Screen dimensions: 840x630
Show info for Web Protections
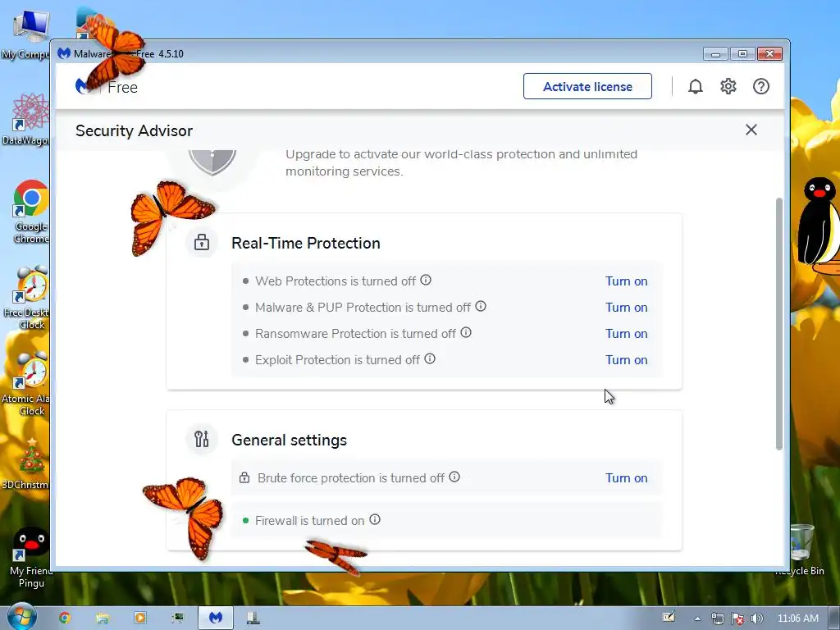pyautogui.click(x=426, y=280)
